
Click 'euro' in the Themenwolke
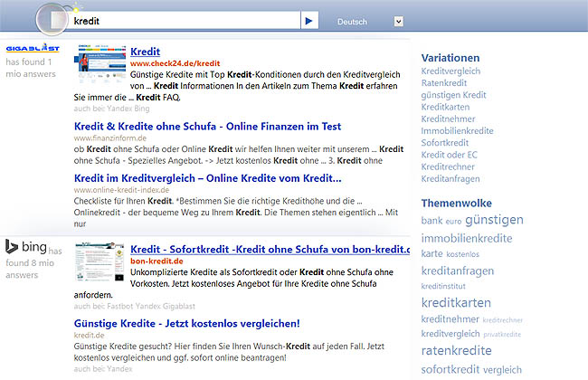[x=453, y=222]
